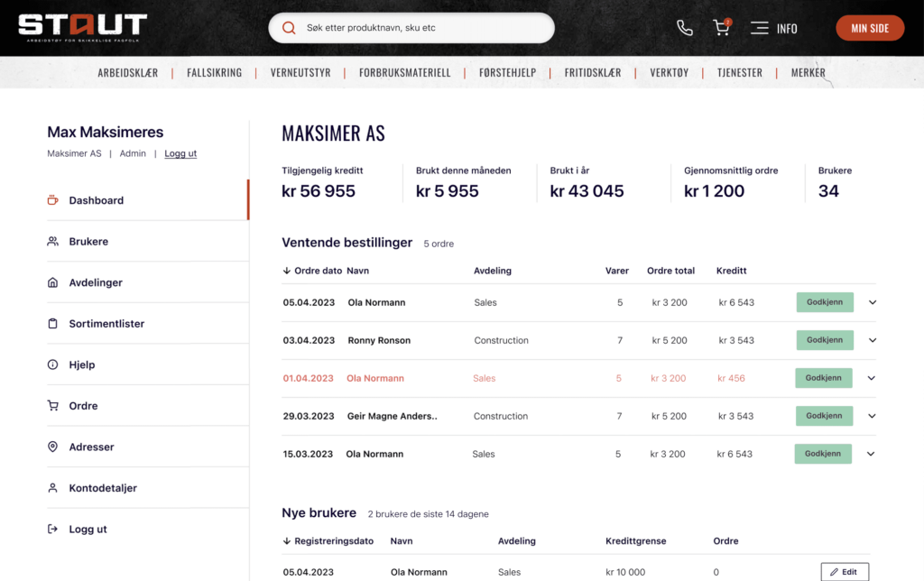Expand Ronny Ronson order details chevron
Screen dimensions: 924x581
pyautogui.click(x=872, y=340)
